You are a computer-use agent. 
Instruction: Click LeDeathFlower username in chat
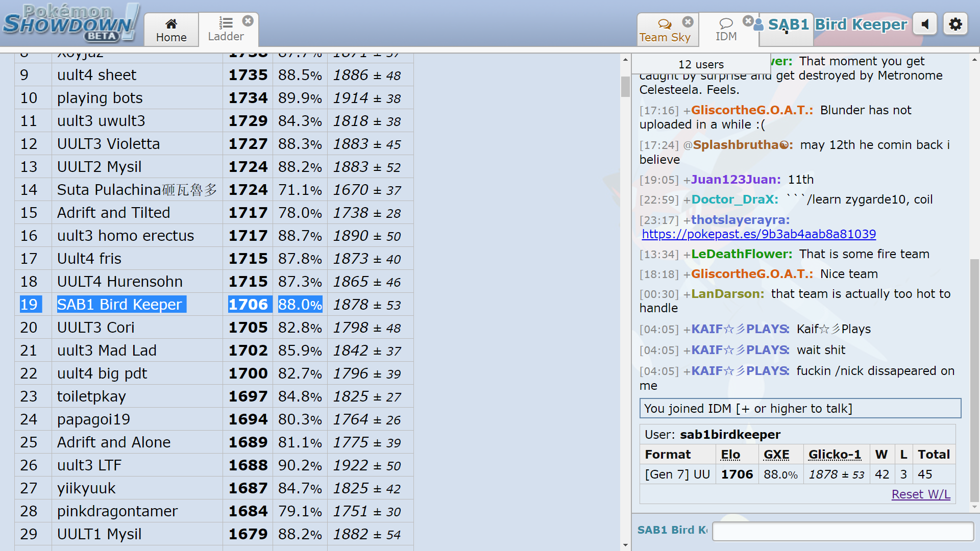tap(742, 254)
